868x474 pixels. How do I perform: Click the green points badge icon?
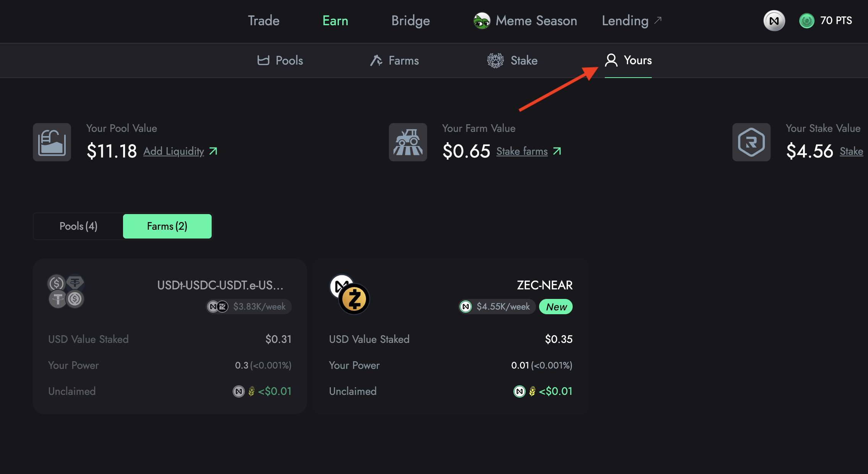806,21
